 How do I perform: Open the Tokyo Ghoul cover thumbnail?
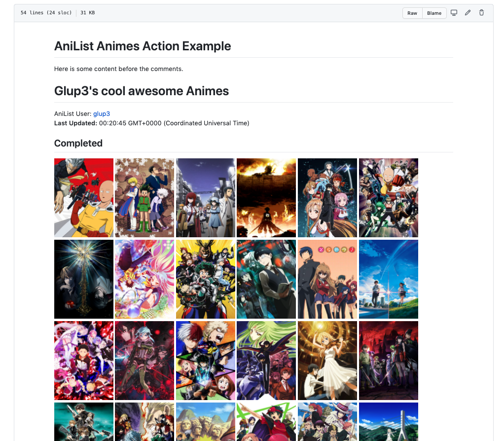pos(266,279)
